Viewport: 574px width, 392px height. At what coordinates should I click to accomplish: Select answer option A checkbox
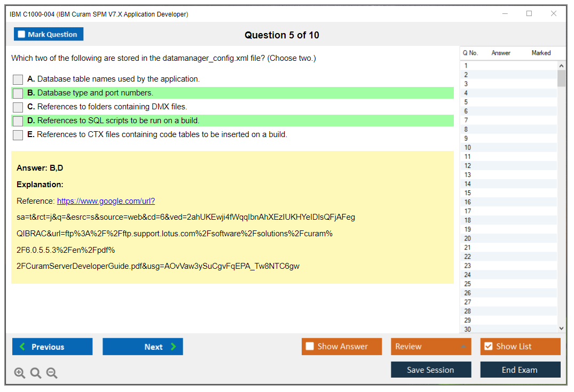(x=18, y=79)
